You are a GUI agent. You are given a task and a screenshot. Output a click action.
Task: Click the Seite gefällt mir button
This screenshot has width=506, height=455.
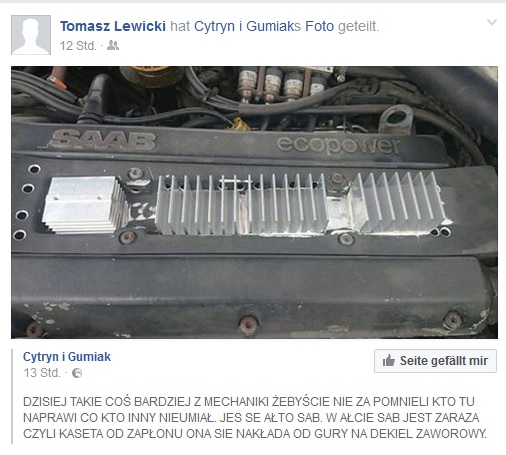pyautogui.click(x=435, y=361)
